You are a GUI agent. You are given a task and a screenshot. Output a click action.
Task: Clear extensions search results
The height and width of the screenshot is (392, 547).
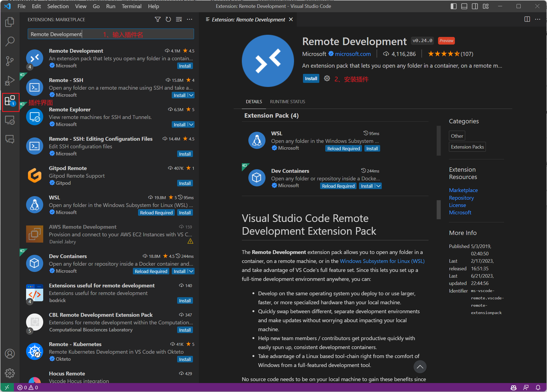(x=179, y=19)
